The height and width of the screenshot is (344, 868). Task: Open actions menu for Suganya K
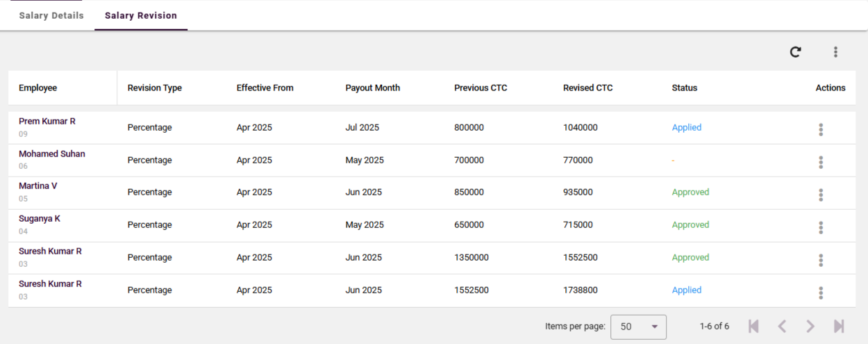(821, 227)
